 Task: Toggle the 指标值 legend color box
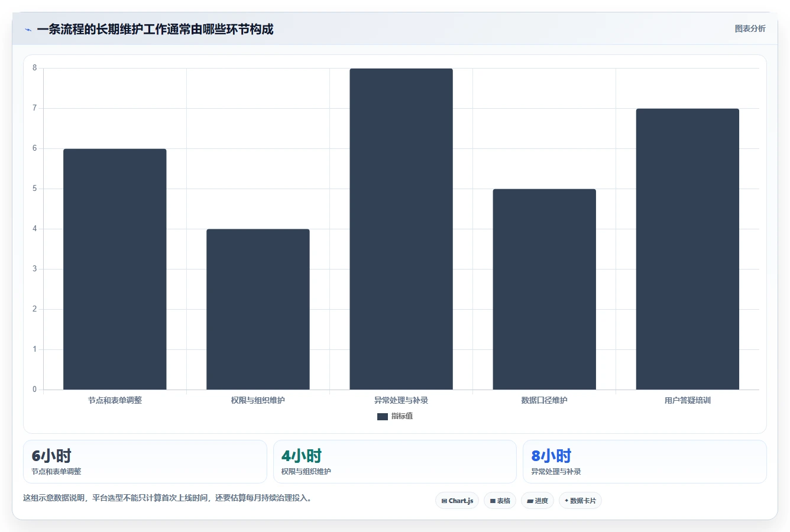click(382, 416)
